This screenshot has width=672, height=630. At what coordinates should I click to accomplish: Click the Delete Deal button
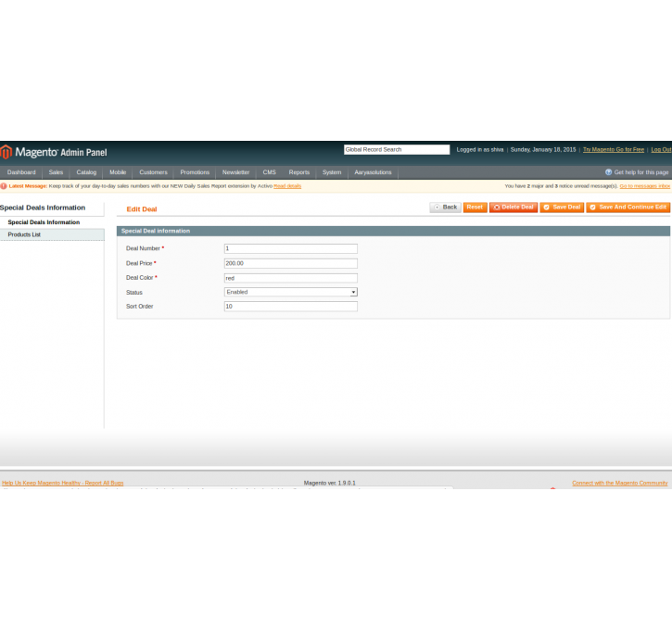tap(514, 208)
